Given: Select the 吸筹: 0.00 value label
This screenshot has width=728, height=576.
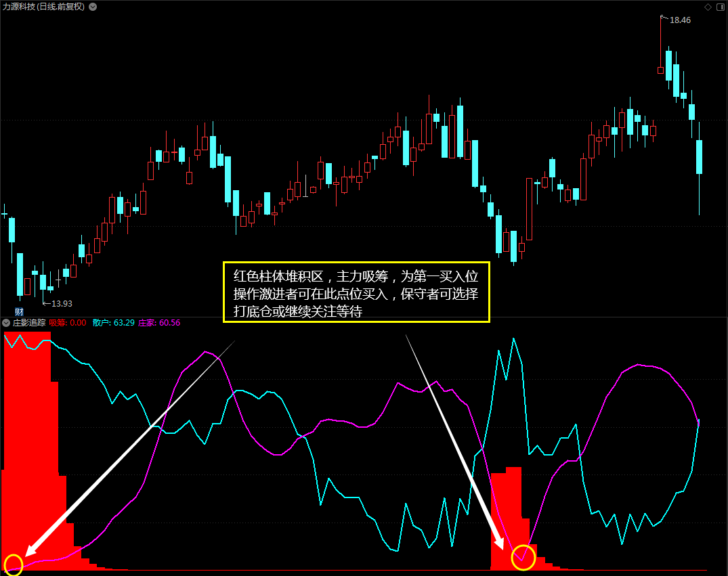Looking at the screenshot, I should [68, 323].
